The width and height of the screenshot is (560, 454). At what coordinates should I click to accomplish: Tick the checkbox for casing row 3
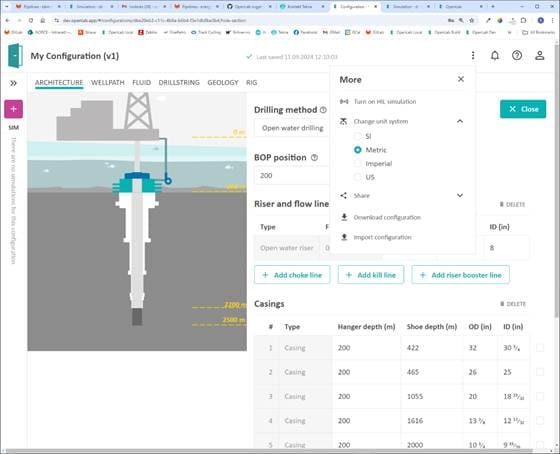point(540,396)
